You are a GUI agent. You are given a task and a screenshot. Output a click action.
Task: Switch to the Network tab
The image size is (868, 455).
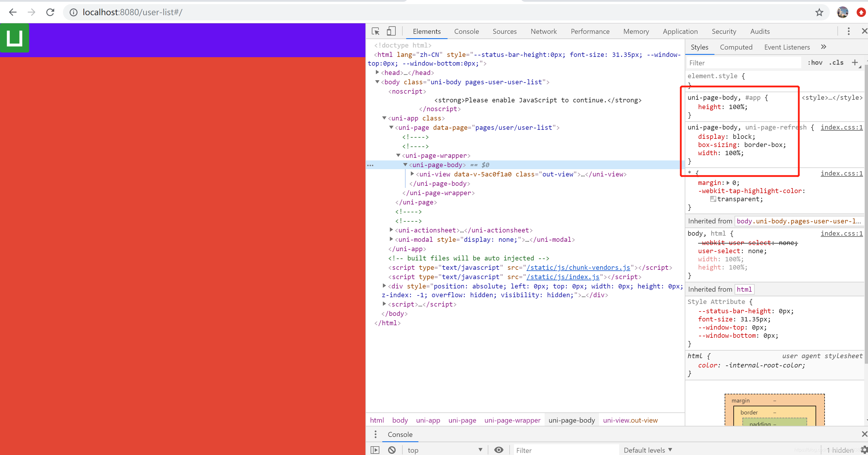[x=543, y=32]
